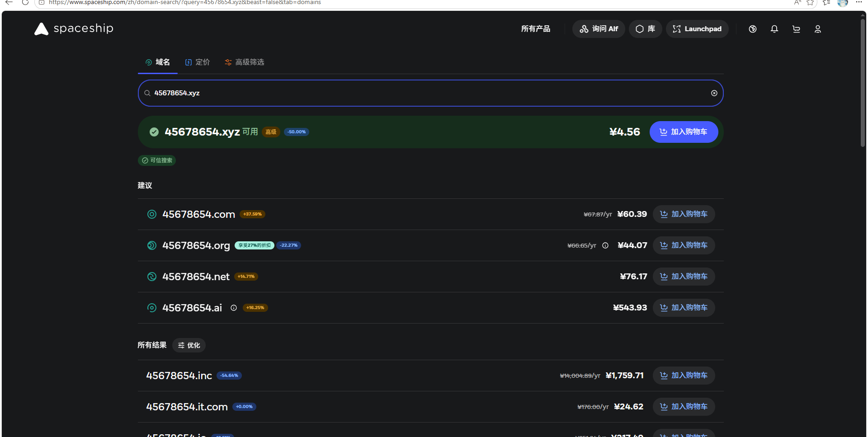This screenshot has width=868, height=437.
Task: Click the domain search input field
Action: point(430,93)
